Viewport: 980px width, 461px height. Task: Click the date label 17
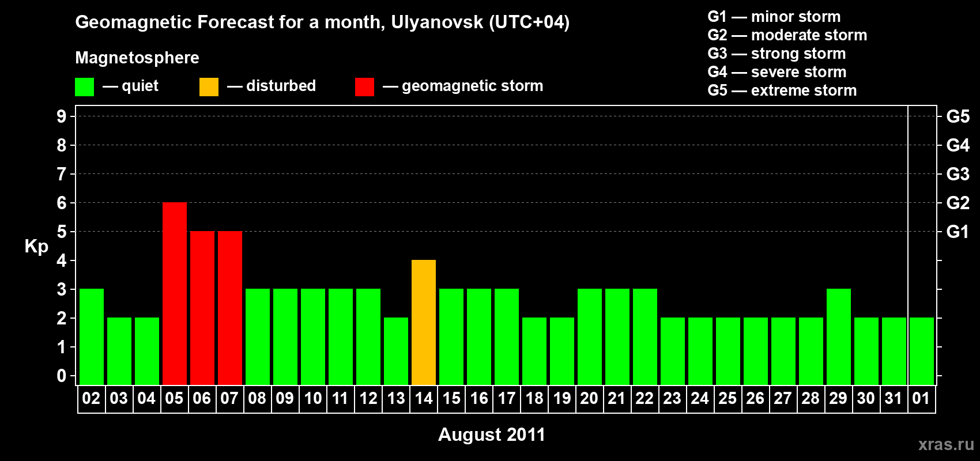pyautogui.click(x=507, y=398)
